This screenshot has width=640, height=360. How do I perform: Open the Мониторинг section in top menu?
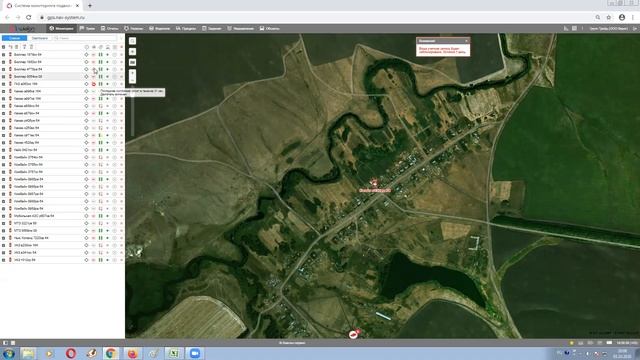(x=61, y=29)
